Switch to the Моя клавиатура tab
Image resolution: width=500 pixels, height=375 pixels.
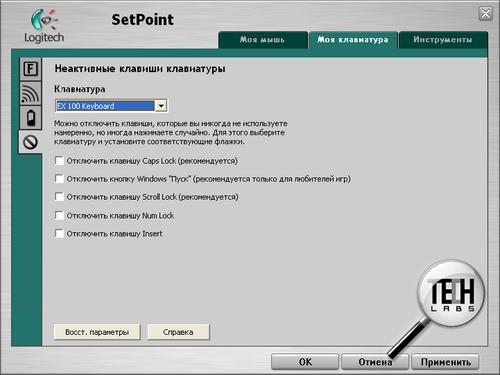[353, 40]
